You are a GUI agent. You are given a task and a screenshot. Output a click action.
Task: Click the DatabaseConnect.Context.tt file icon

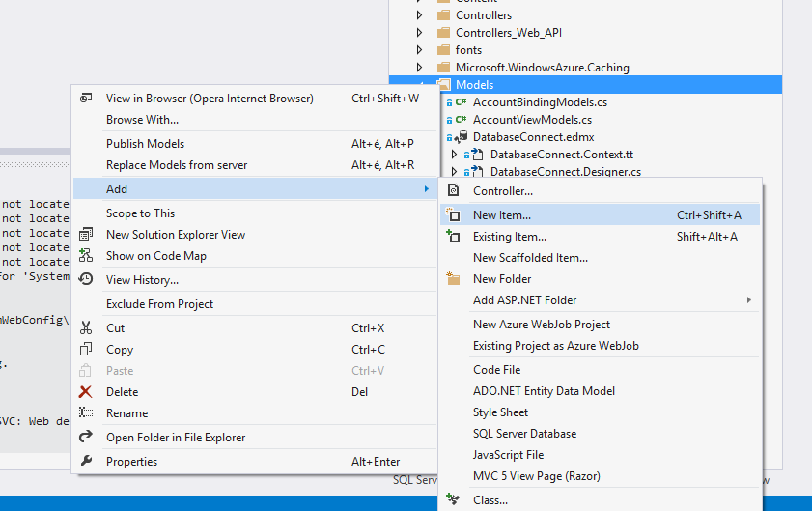tap(478, 155)
